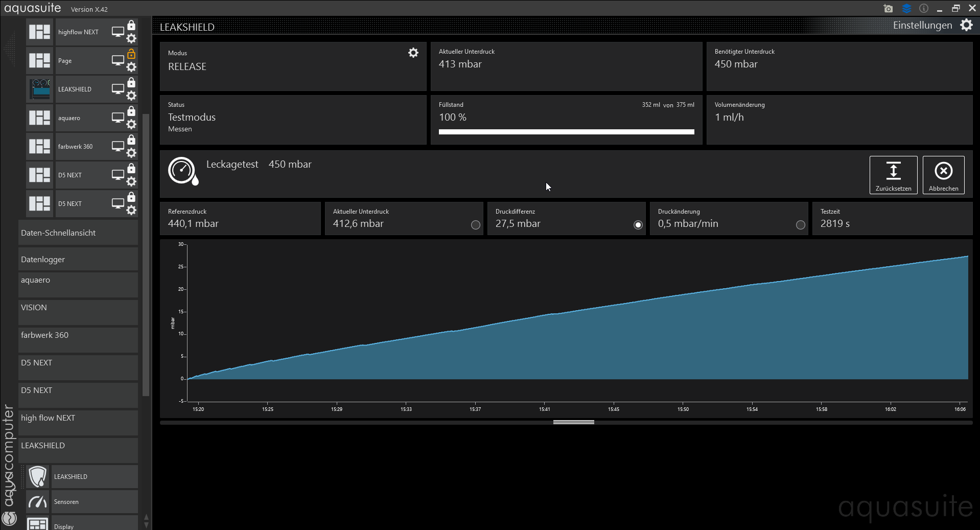The image size is (980, 530).
Task: Open settings gear for farbwerk 360 page
Action: (x=131, y=153)
